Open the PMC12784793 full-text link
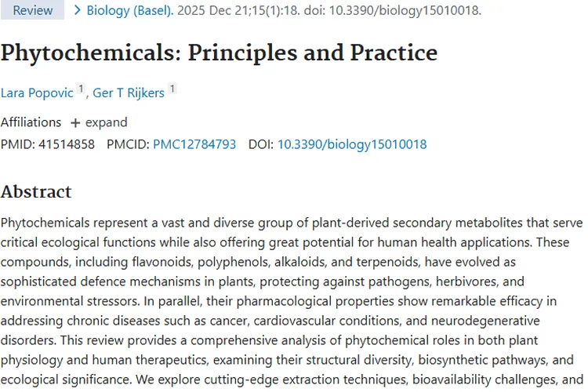This screenshot has width=588, height=392. point(194,144)
